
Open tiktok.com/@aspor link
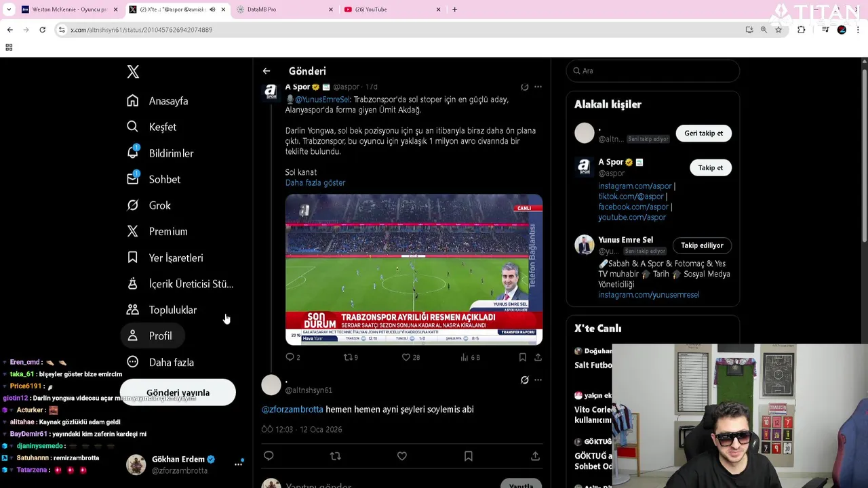(x=631, y=197)
